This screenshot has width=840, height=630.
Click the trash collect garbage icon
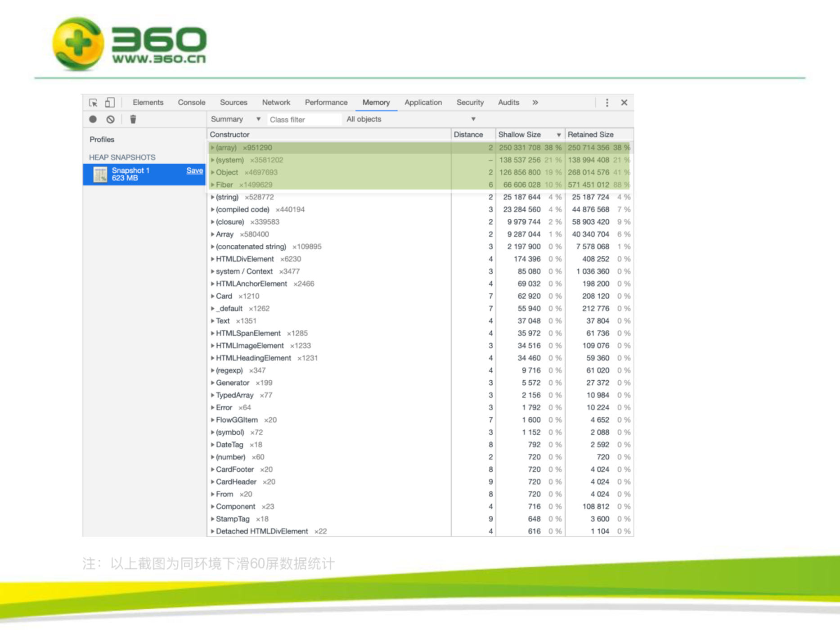pyautogui.click(x=133, y=119)
